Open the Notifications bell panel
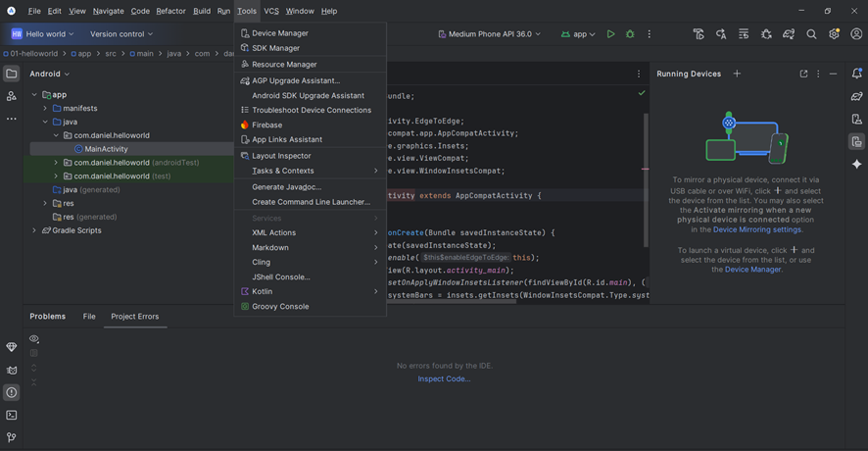 856,74
